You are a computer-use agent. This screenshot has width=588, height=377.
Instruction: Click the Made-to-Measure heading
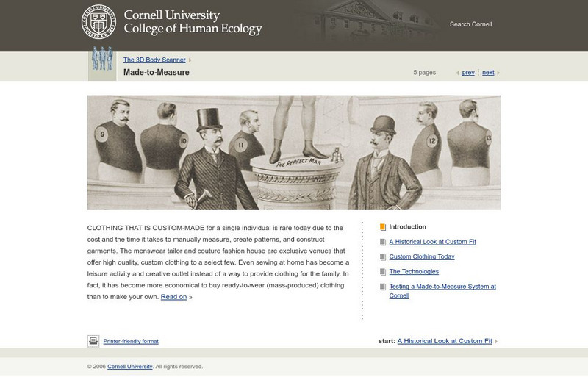click(157, 73)
